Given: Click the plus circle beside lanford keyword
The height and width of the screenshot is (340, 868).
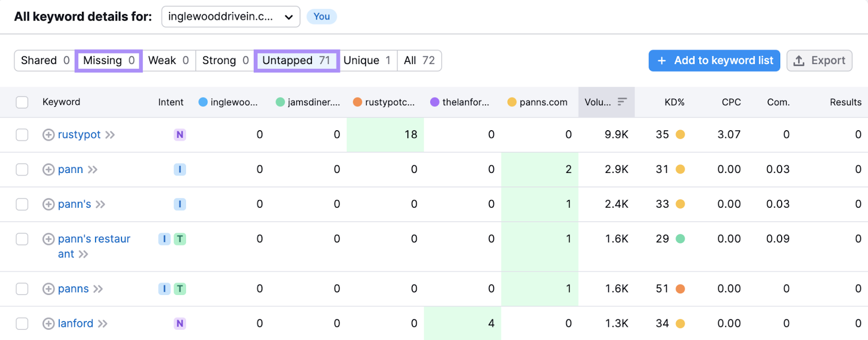Looking at the screenshot, I should coord(48,324).
